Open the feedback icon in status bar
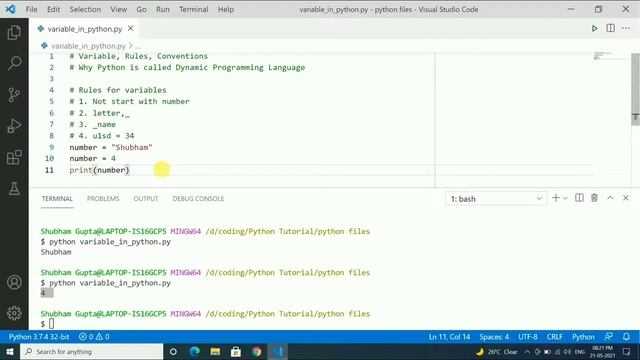The width and height of the screenshot is (640, 360). pyautogui.click(x=609, y=337)
